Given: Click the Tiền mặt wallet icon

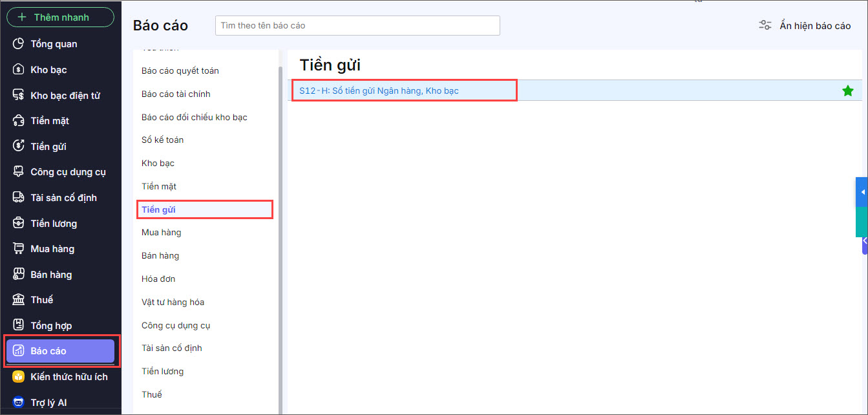Looking at the screenshot, I should [x=18, y=121].
